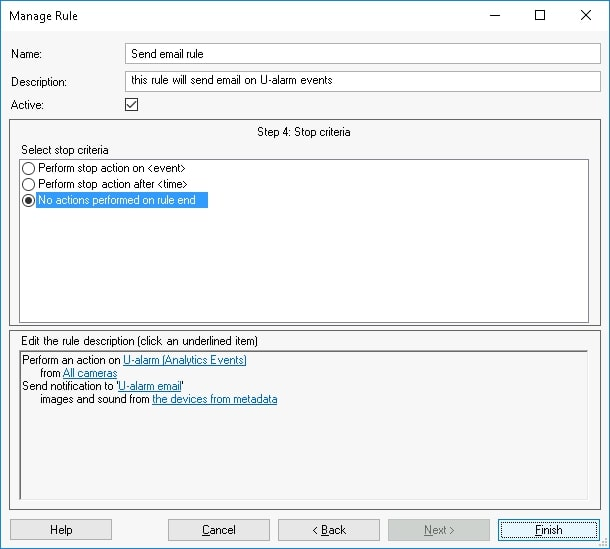Choose 'No actions performed on rule end'
Screen dimensions: 610x549
click(28, 200)
